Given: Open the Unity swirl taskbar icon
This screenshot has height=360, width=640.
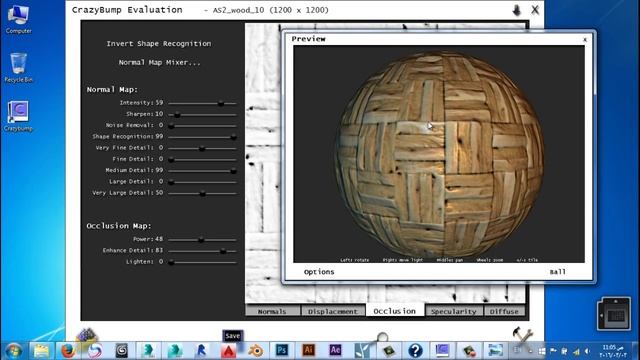Looking at the screenshot, I should (x=122, y=351).
